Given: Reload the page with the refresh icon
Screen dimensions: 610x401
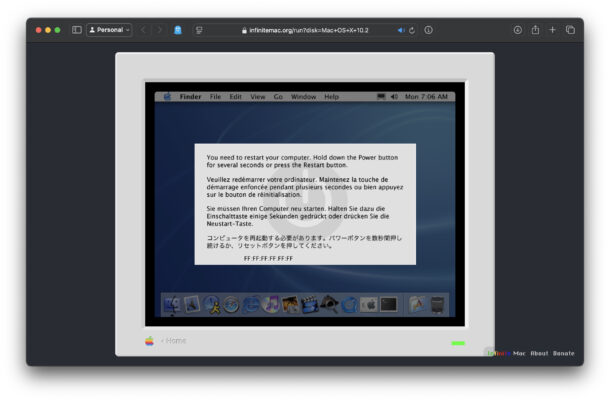Looking at the screenshot, I should (x=412, y=30).
